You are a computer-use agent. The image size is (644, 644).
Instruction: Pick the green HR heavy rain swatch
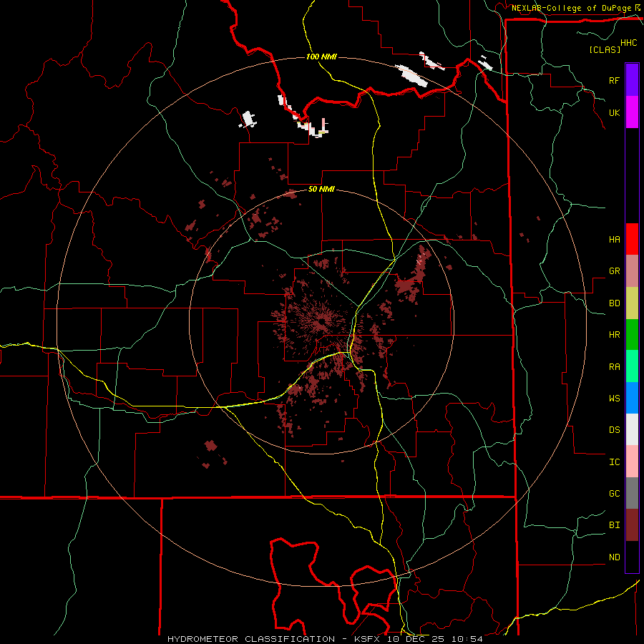632,335
